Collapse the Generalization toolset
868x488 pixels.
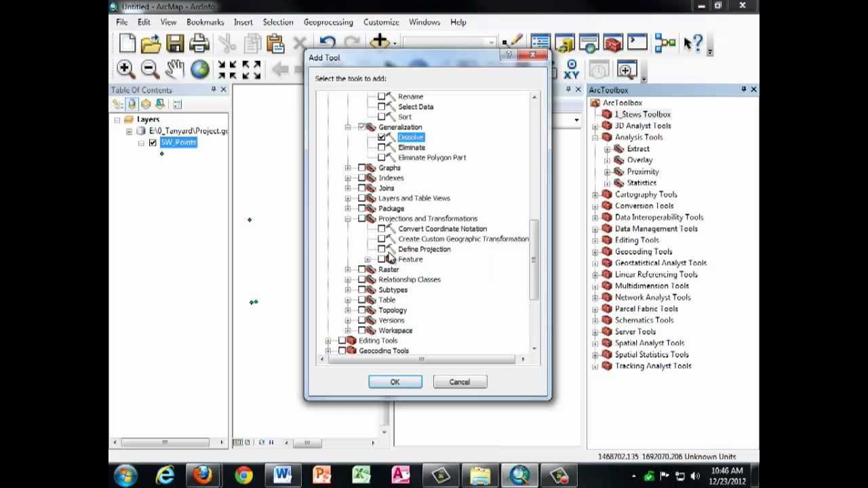pyautogui.click(x=348, y=127)
